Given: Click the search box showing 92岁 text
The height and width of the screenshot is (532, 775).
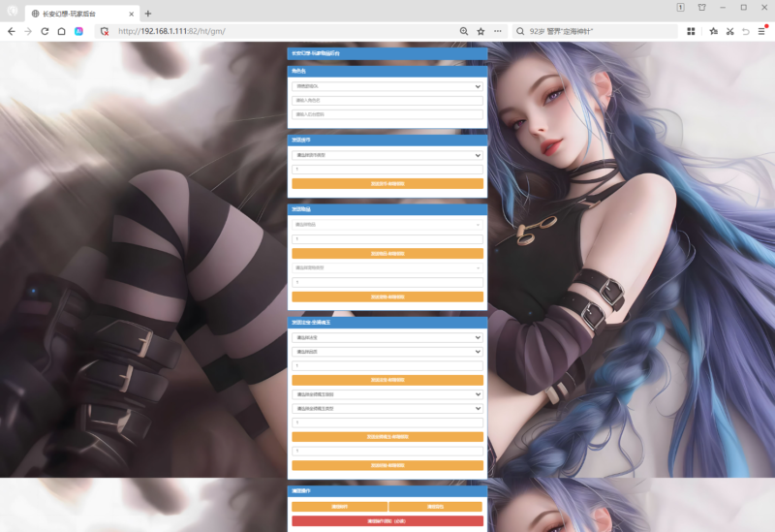Looking at the screenshot, I should [595, 31].
